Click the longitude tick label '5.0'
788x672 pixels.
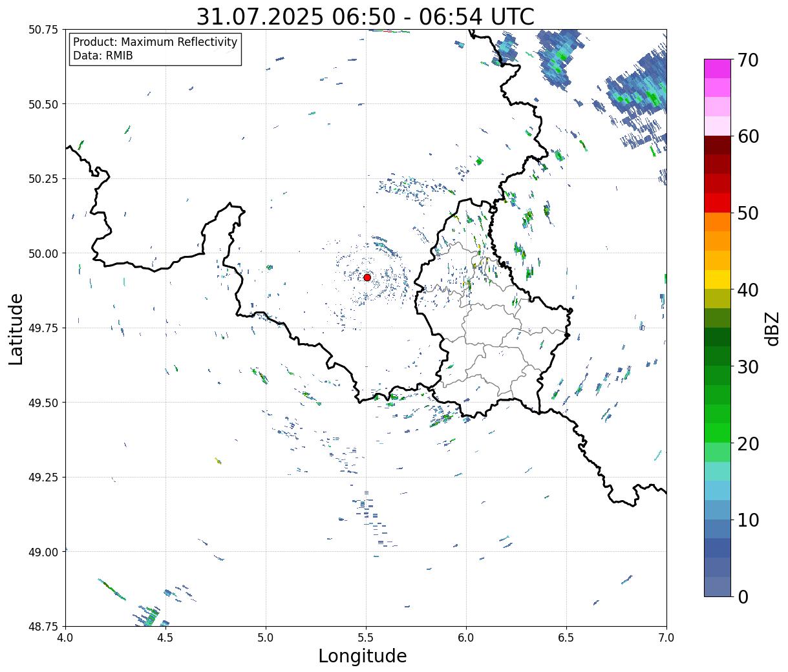coord(266,638)
